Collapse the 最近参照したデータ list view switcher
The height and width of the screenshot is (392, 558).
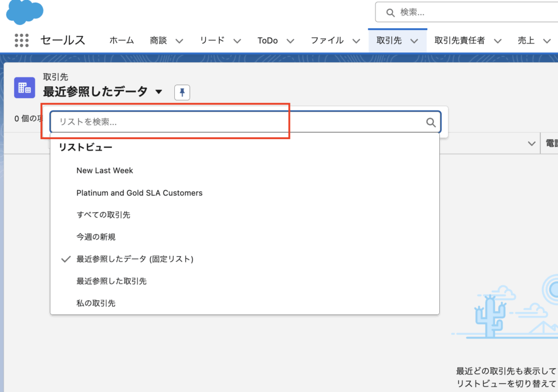pos(159,92)
